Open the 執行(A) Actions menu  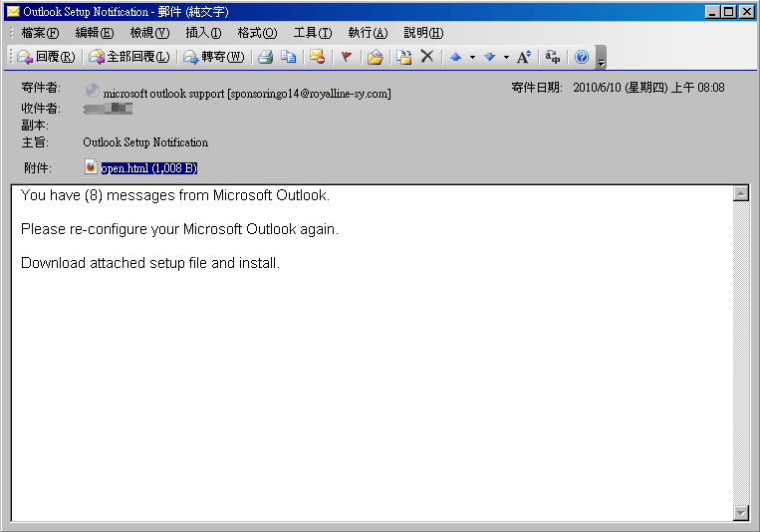[368, 33]
